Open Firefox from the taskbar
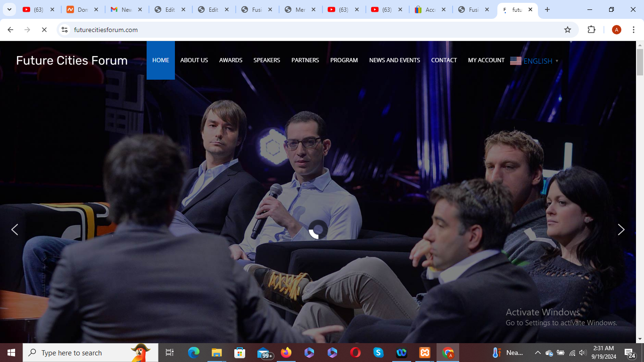 [286, 353]
